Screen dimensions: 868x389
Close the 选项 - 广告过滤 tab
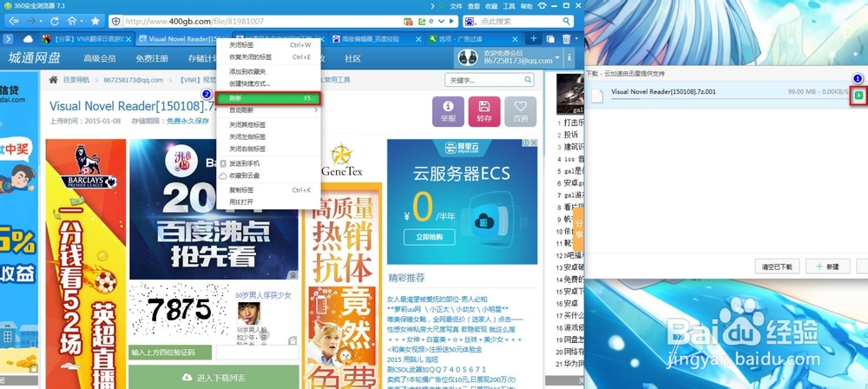515,39
